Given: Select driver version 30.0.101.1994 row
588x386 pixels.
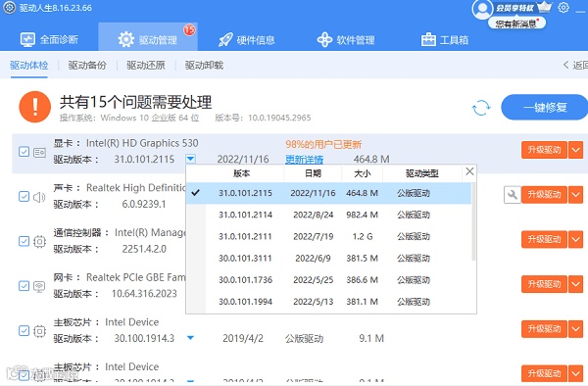Looking at the screenshot, I should [x=328, y=302].
